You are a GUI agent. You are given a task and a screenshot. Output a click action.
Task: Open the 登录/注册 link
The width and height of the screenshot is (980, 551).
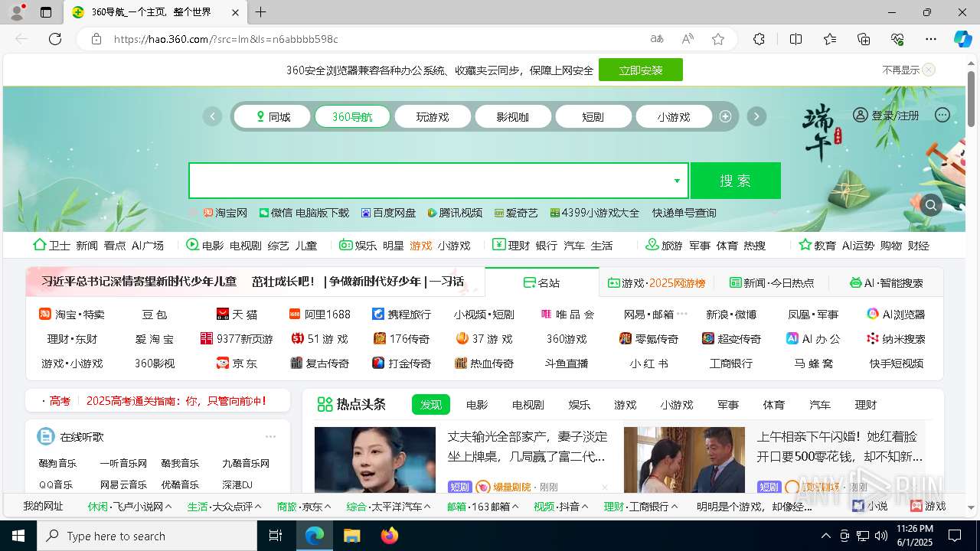(x=887, y=115)
